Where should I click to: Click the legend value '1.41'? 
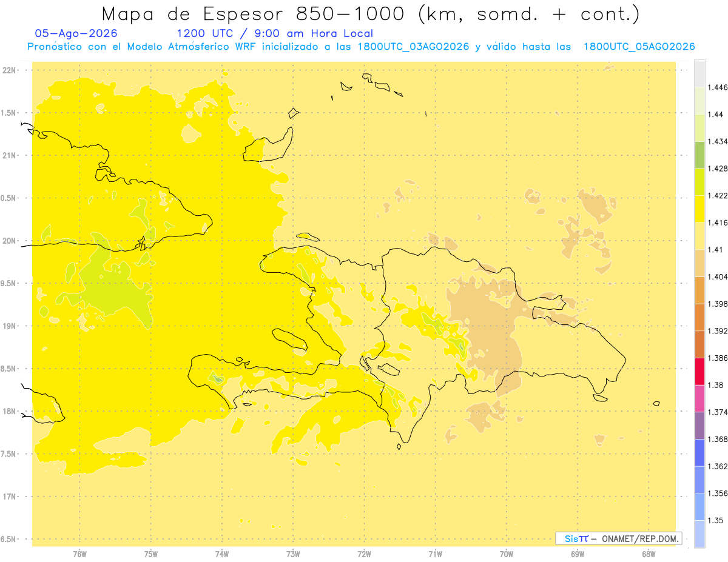coord(715,250)
